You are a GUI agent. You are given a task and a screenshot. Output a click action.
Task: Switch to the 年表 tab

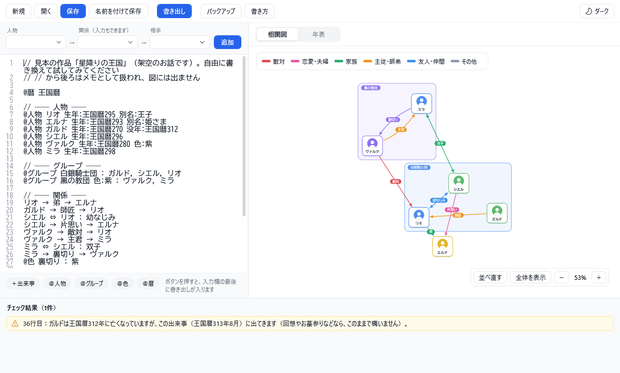tap(318, 34)
